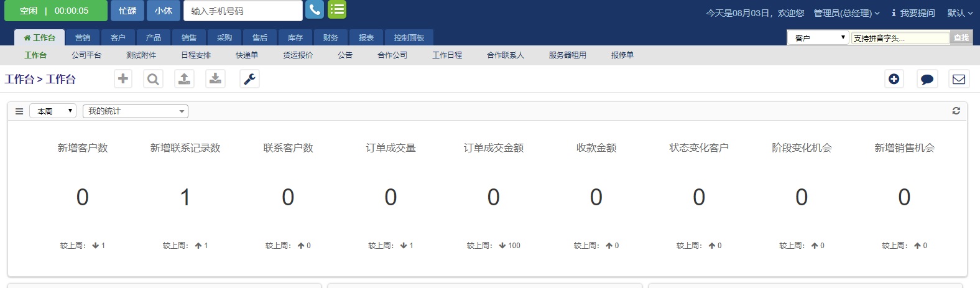The width and height of the screenshot is (980, 288).
Task: Set status to 小休
Action: 164,11
